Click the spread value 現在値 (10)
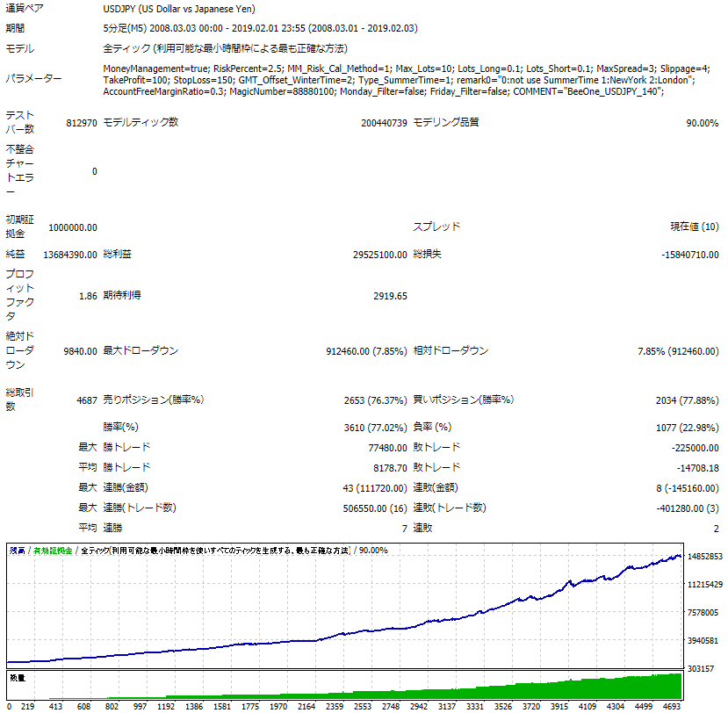This screenshot has height=713, width=728. pyautogui.click(x=695, y=227)
